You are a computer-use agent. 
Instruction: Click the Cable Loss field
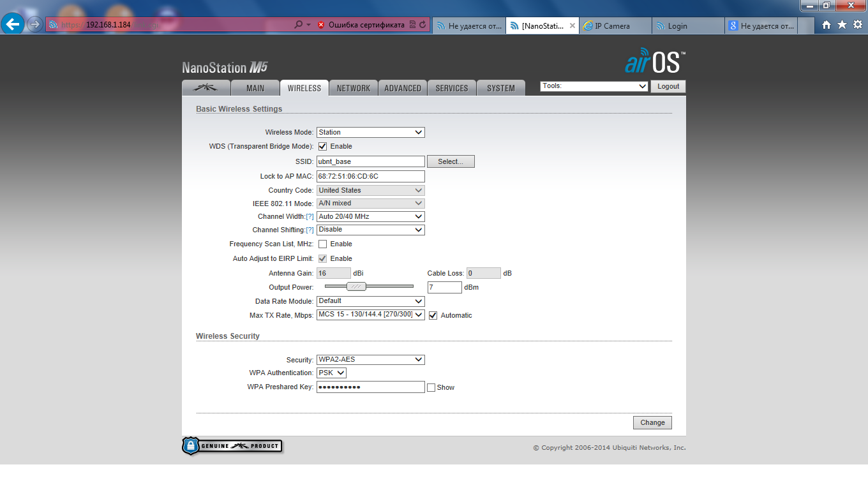click(484, 273)
